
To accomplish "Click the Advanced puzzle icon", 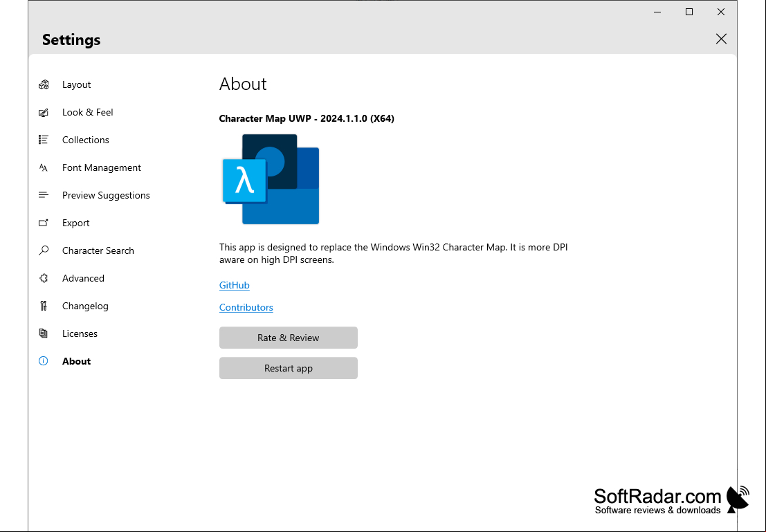I will point(44,279).
